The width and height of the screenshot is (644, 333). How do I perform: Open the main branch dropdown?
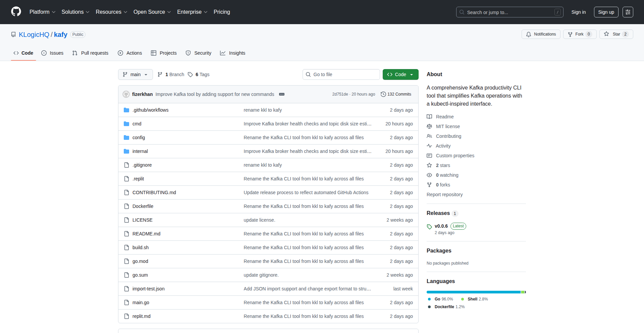[x=135, y=74]
